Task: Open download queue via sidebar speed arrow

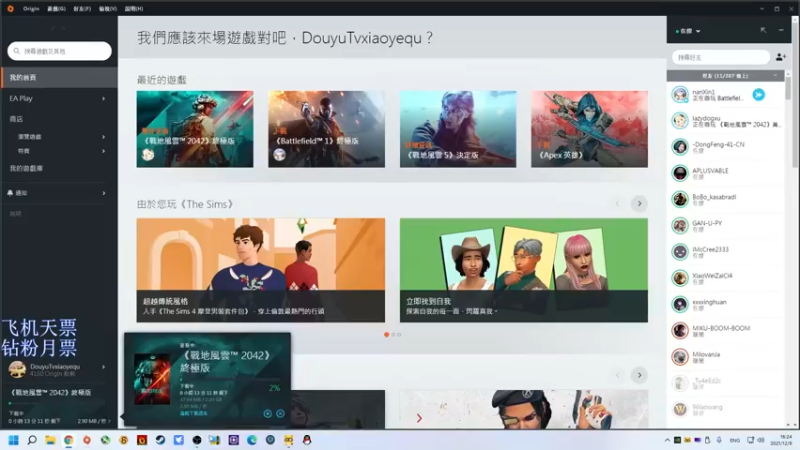Action: tap(109, 421)
